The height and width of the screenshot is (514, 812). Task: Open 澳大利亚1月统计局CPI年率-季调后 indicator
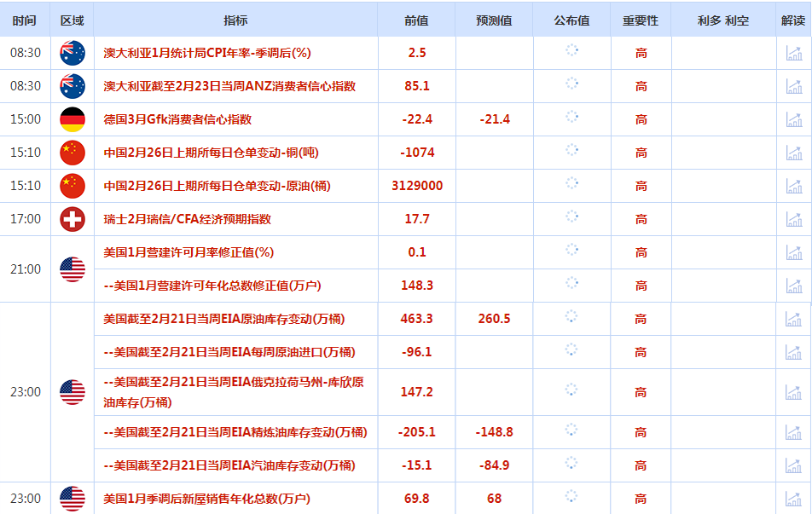click(x=207, y=53)
